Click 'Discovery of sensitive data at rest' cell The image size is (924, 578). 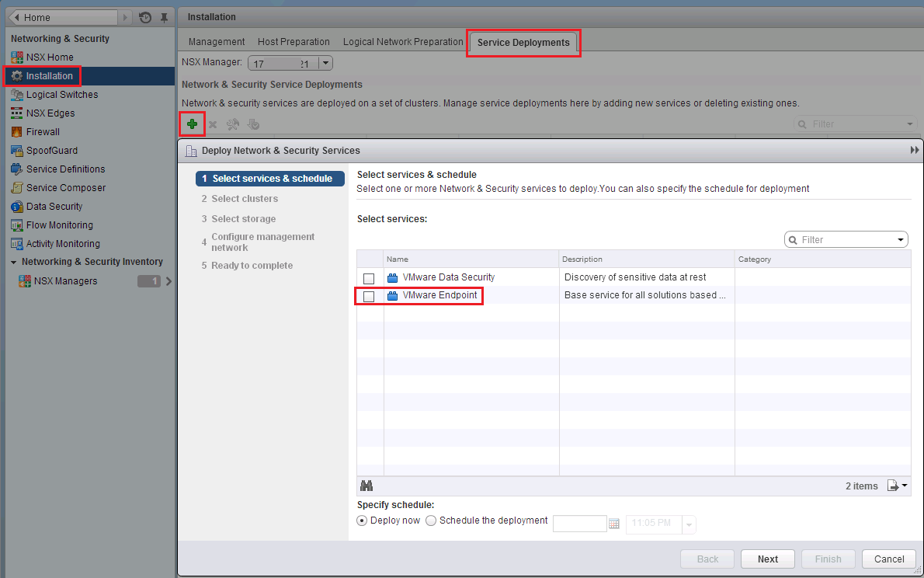635,277
